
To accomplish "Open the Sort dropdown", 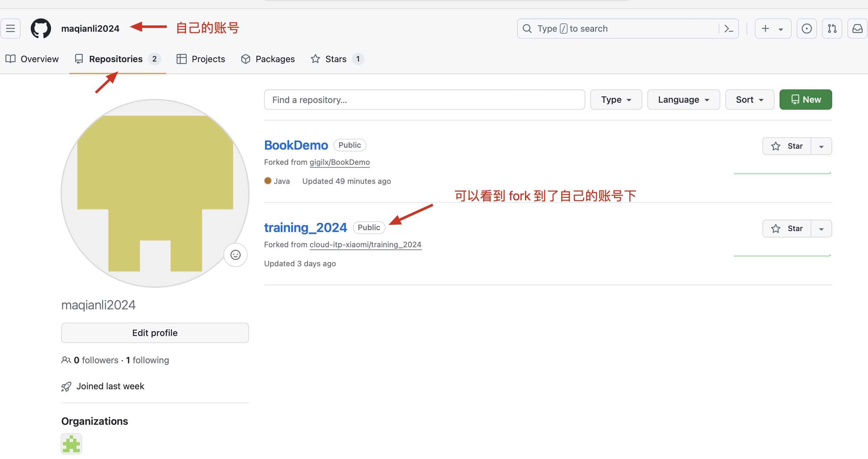I will tap(749, 100).
